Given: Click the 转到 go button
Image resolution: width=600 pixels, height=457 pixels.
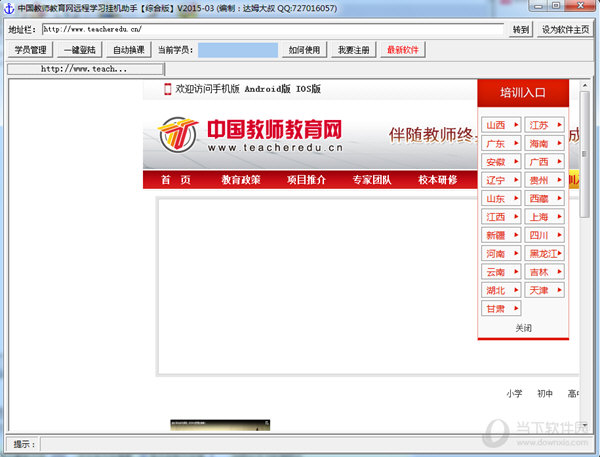Looking at the screenshot, I should [x=521, y=29].
